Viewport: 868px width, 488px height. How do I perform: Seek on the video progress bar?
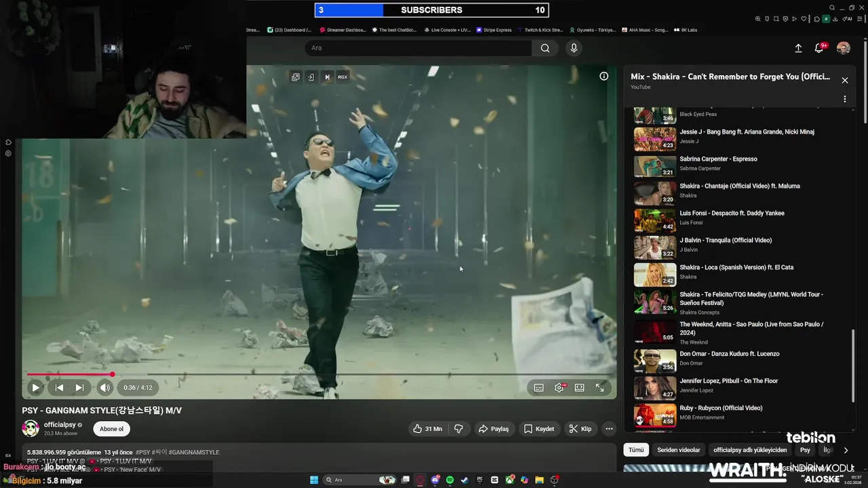319,374
